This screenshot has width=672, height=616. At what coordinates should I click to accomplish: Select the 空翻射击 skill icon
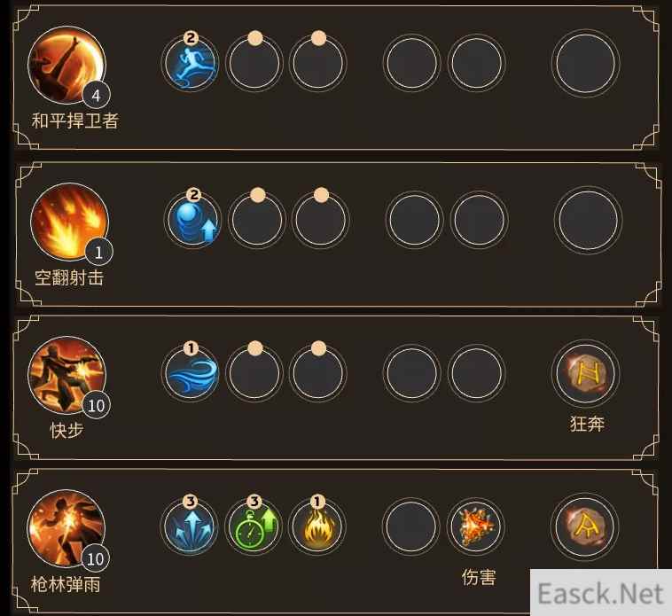tap(69, 222)
